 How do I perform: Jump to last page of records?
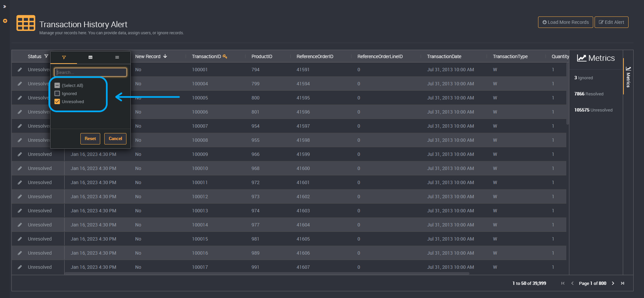click(x=622, y=283)
